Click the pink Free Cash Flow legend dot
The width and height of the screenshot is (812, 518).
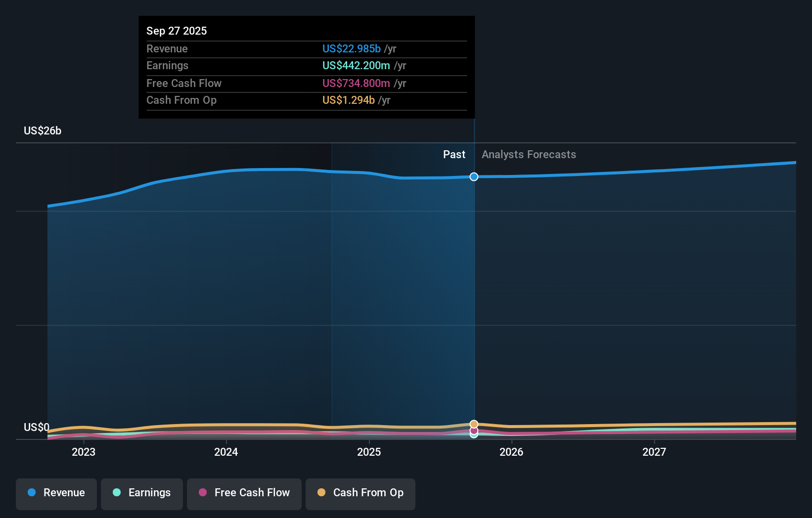pos(203,493)
